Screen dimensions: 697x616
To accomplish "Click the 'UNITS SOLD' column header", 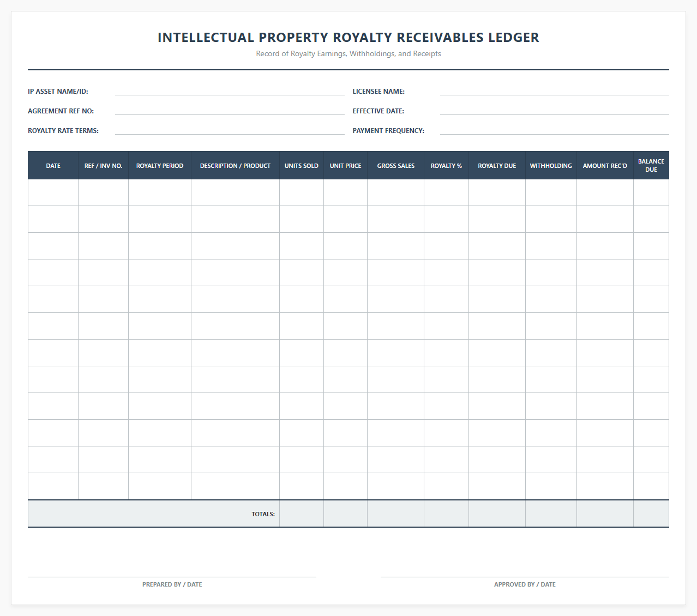I will [x=302, y=165].
